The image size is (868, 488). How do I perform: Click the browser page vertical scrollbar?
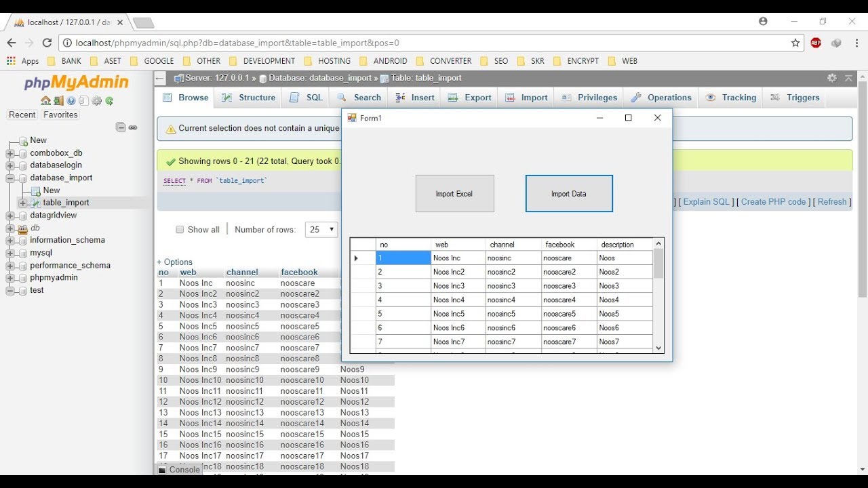point(862,190)
